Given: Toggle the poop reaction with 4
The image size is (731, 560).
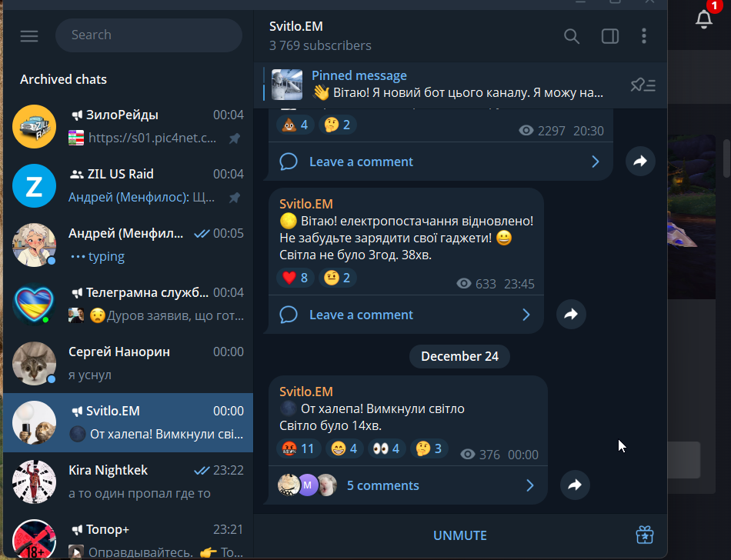Looking at the screenshot, I should coord(295,125).
